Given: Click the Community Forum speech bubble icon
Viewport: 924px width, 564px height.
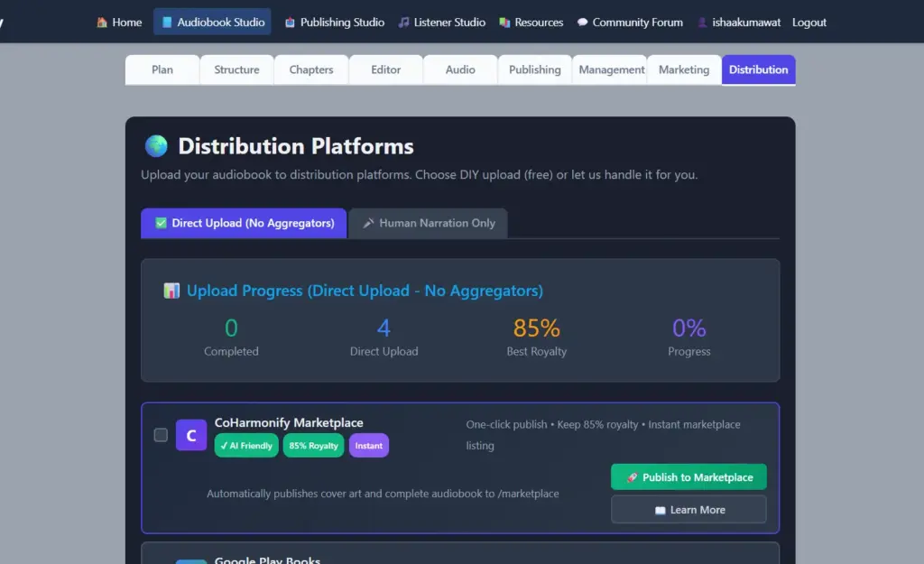Looking at the screenshot, I should (582, 22).
